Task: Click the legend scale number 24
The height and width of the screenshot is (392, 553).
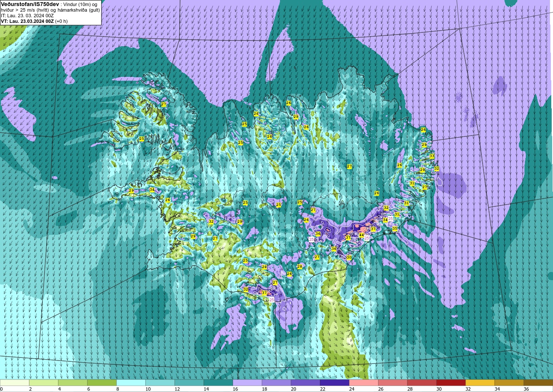Action: point(352,389)
